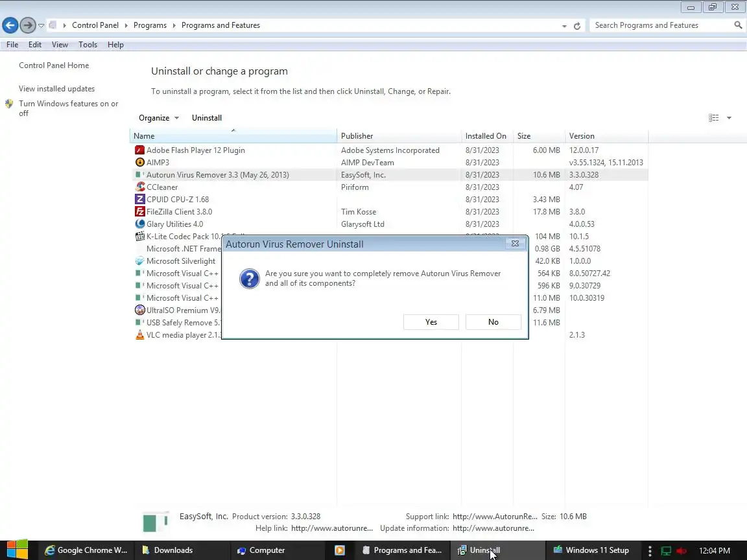This screenshot has width=747, height=560.
Task: Click the Programs breadcrumb
Action: pyautogui.click(x=150, y=25)
